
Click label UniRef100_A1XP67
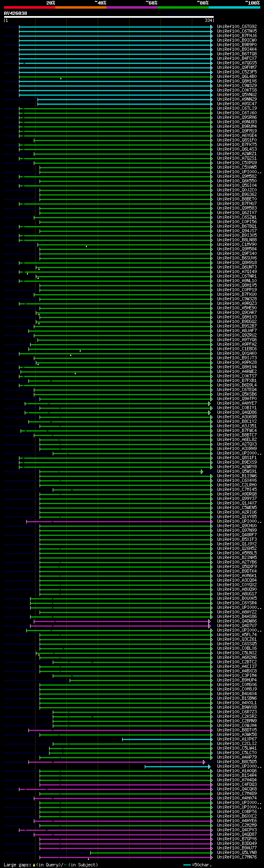pyautogui.click(x=237, y=739)
